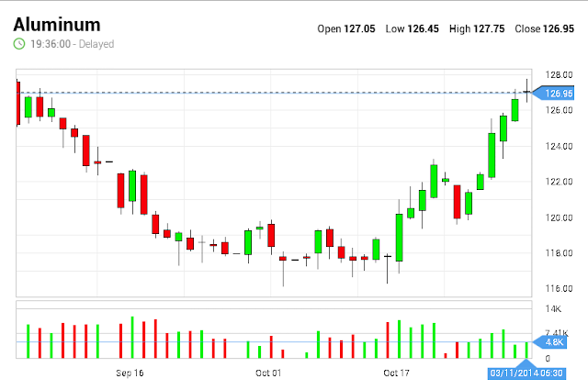The height and width of the screenshot is (390, 588).
Task: Click the 118.00 price axis label
Action: click(x=560, y=253)
